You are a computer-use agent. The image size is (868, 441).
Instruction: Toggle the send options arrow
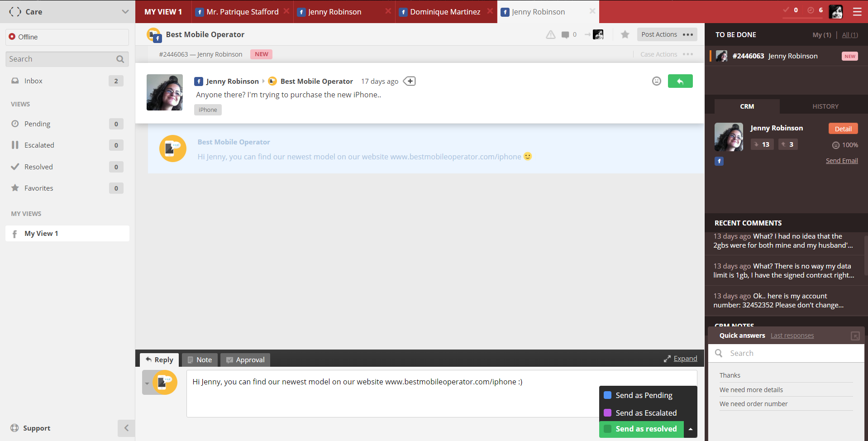(691, 429)
